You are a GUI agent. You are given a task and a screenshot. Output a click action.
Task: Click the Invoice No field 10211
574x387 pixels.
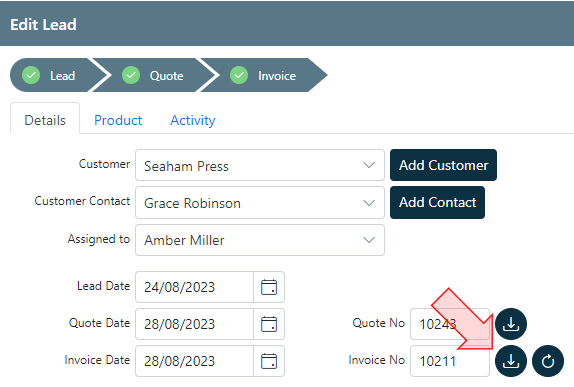tap(450, 361)
